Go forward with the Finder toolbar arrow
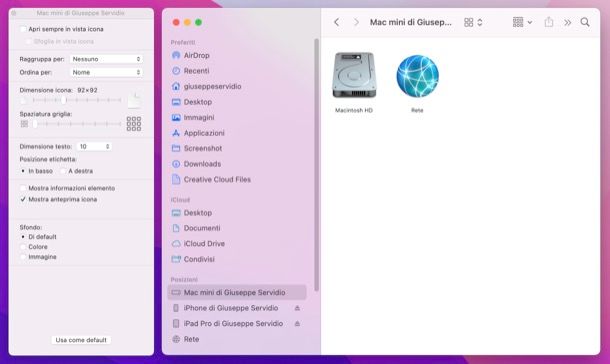 [x=356, y=22]
